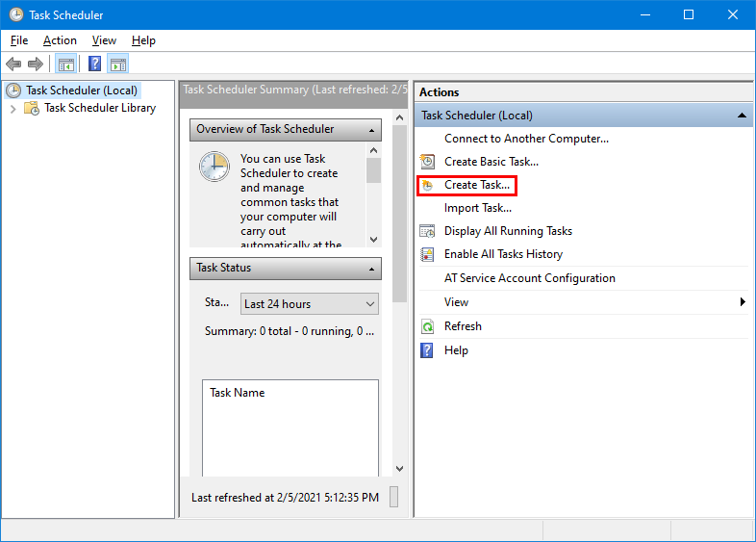Click the Create Basic Task icon
Screen dimensions: 756x542
click(427, 162)
